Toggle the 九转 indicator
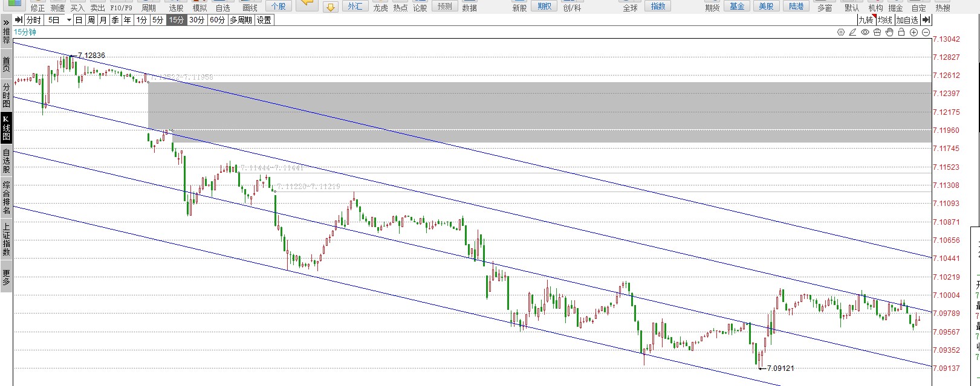This screenshot has height=386, width=980. click(x=866, y=20)
